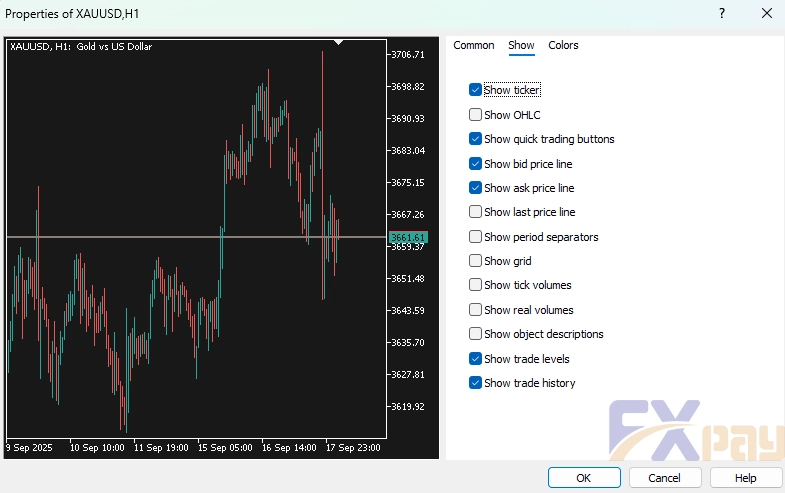Check Show period separators option
The width and height of the screenshot is (785, 493).
[x=476, y=237]
